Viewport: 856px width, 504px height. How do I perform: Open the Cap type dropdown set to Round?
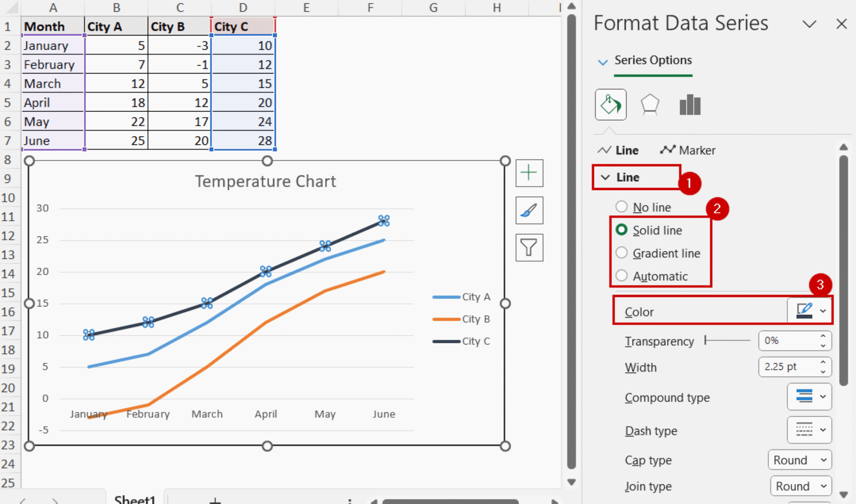click(800, 459)
